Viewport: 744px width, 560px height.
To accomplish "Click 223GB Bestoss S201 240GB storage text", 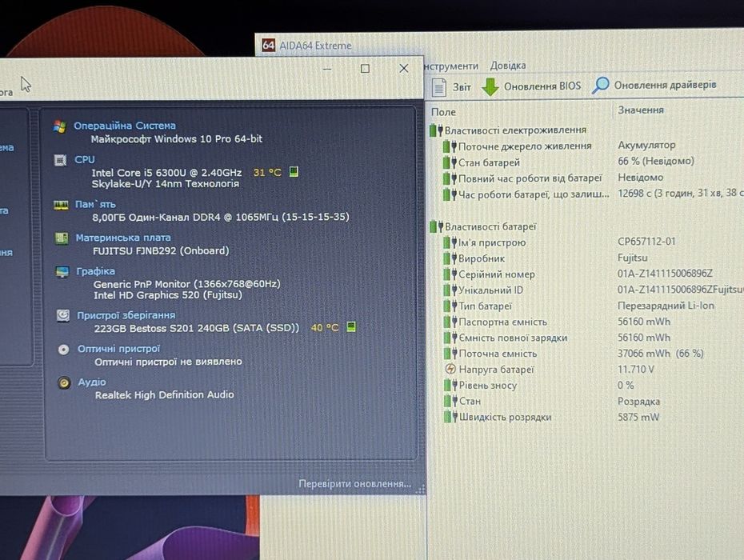I will point(197,329).
